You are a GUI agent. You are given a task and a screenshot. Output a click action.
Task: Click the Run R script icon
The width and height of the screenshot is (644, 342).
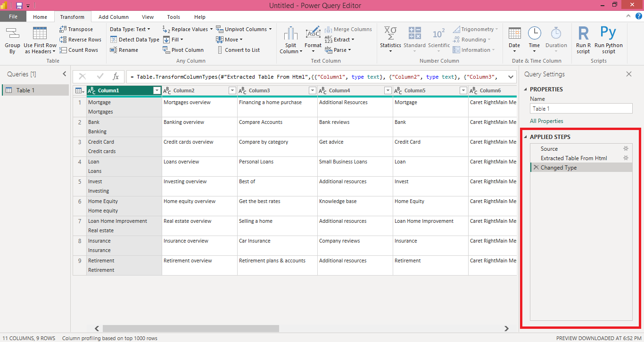point(583,40)
